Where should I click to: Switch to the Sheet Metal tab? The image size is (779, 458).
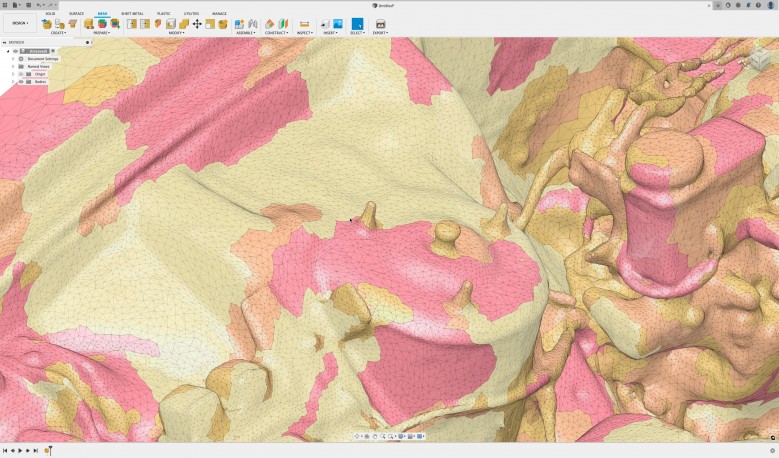point(132,13)
